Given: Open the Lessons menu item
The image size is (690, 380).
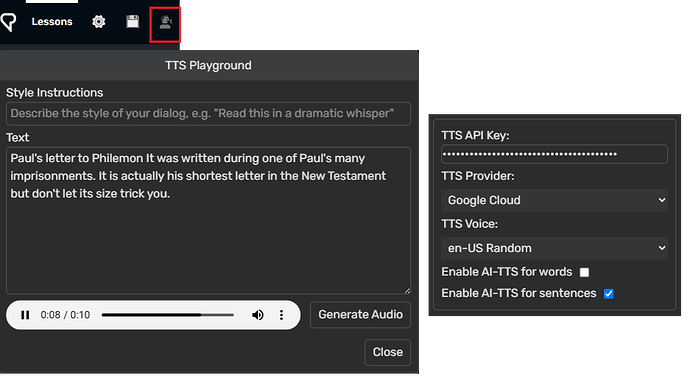Looking at the screenshot, I should (x=52, y=22).
